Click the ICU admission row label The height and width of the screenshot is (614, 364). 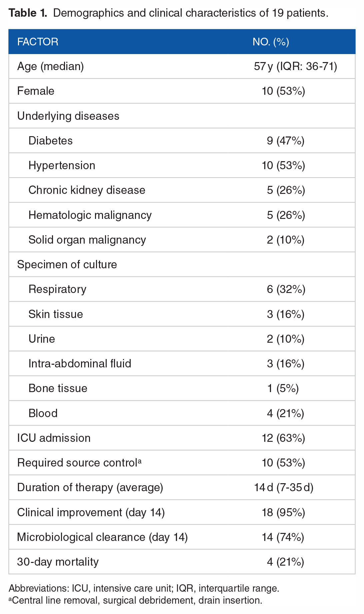(x=54, y=438)
